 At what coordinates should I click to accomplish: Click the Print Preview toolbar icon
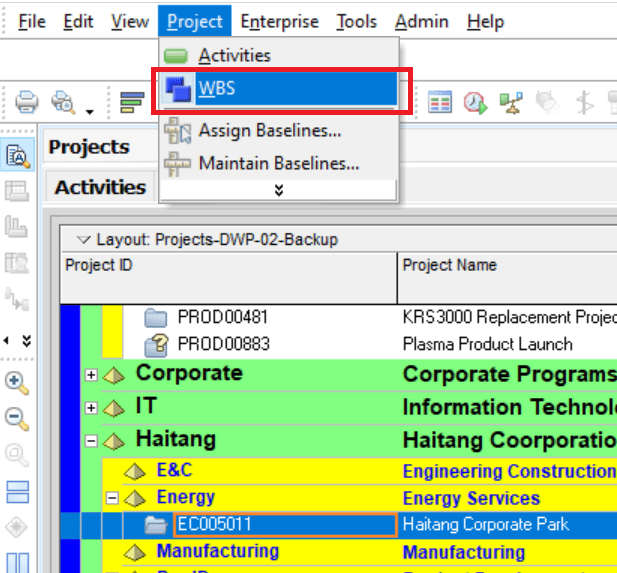coord(63,102)
